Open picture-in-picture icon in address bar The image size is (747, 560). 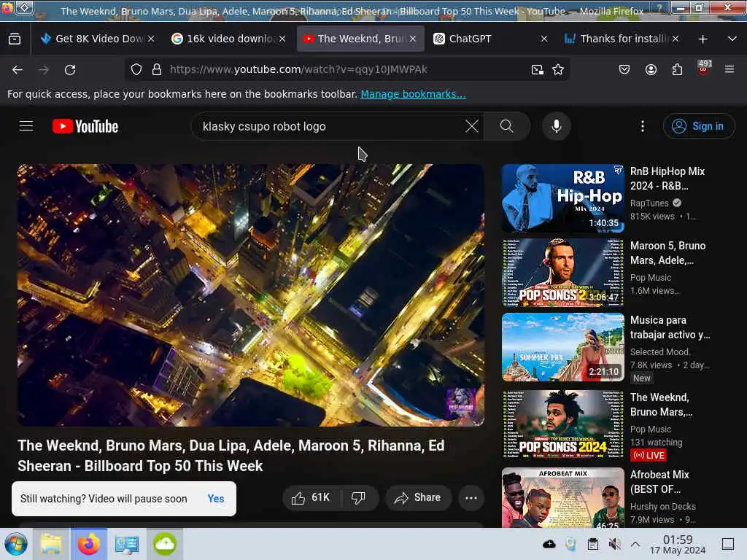coord(538,70)
